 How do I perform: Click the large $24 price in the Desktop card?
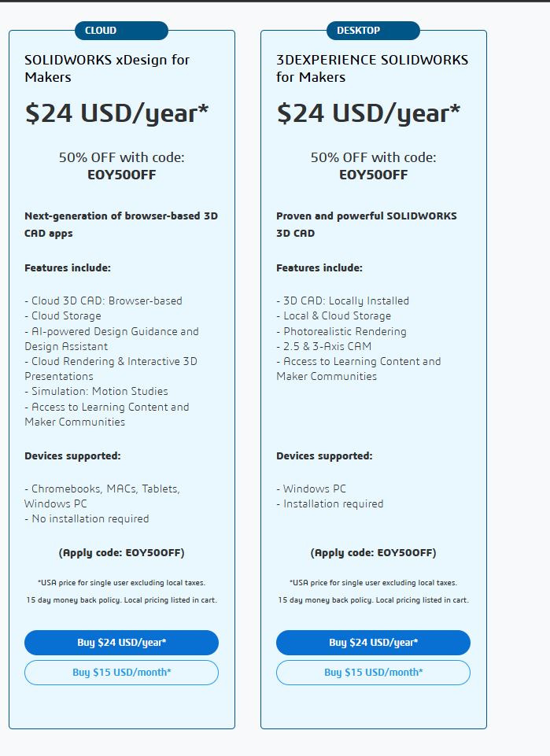tap(368, 113)
